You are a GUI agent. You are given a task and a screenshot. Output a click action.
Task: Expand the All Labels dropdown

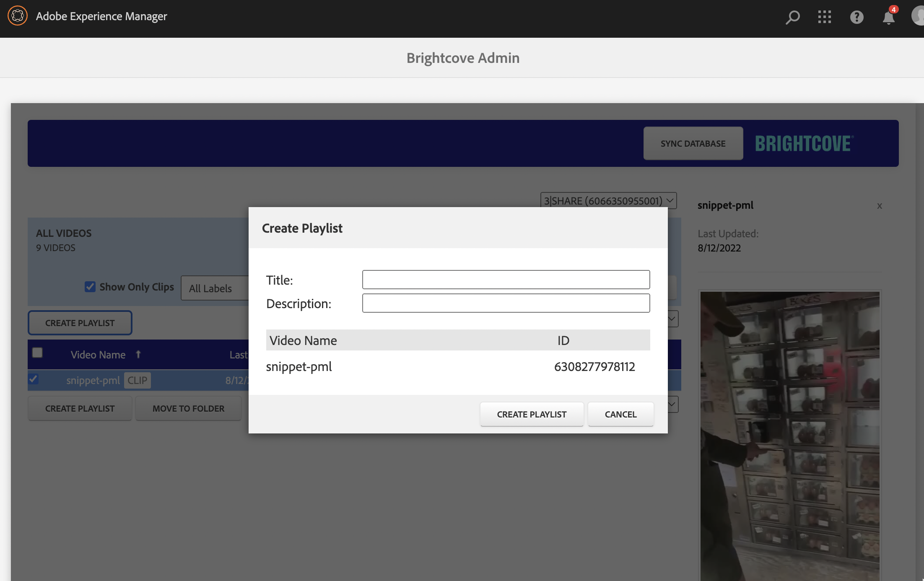pyautogui.click(x=215, y=288)
